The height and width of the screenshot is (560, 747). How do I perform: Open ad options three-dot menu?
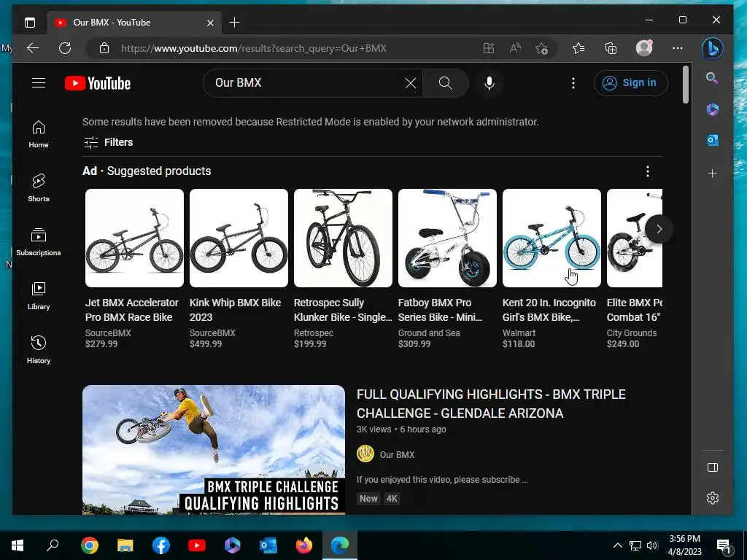coord(648,171)
